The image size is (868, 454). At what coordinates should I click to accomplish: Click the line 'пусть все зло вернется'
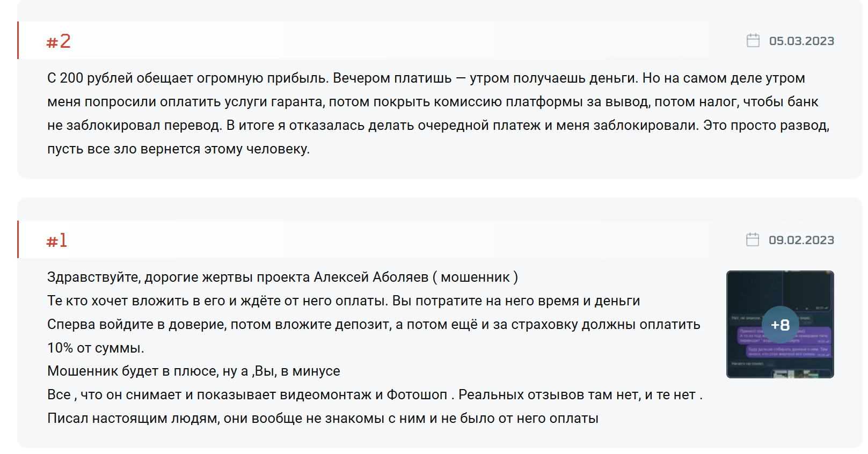click(x=179, y=149)
